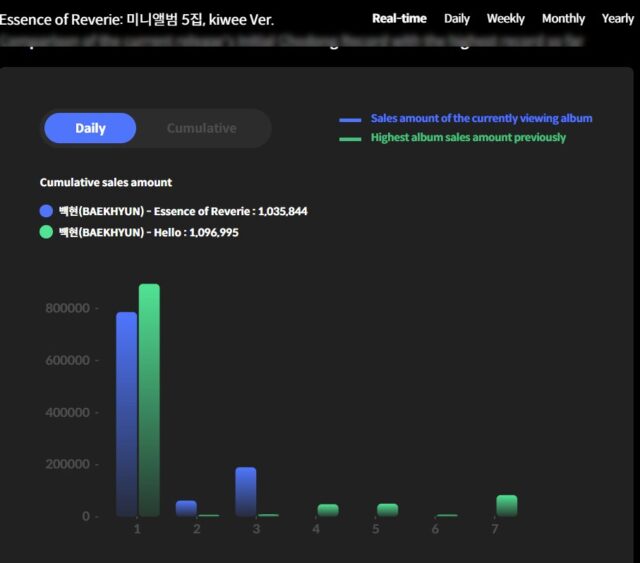
Task: Select the tall blue bar for day 1
Action: point(126,414)
